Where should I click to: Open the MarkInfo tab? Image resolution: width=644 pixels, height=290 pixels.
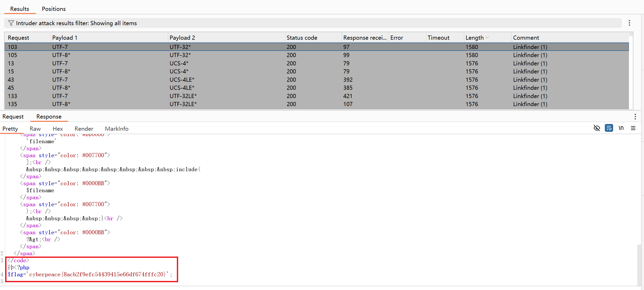pos(117,129)
